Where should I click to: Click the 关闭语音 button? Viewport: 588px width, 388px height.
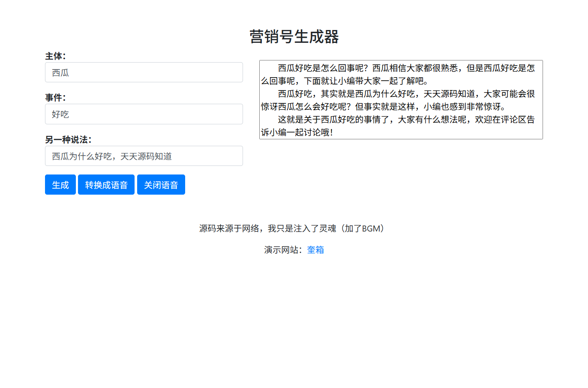[x=161, y=184]
